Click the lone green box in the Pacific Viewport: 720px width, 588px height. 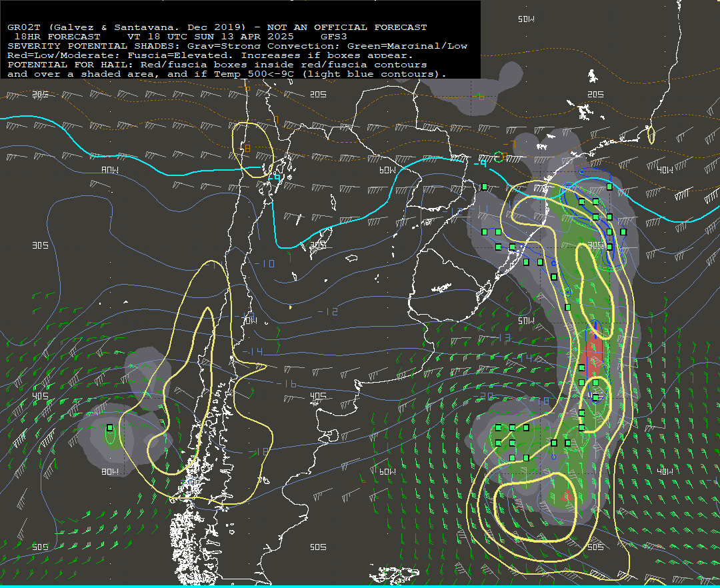pyautogui.click(x=110, y=428)
